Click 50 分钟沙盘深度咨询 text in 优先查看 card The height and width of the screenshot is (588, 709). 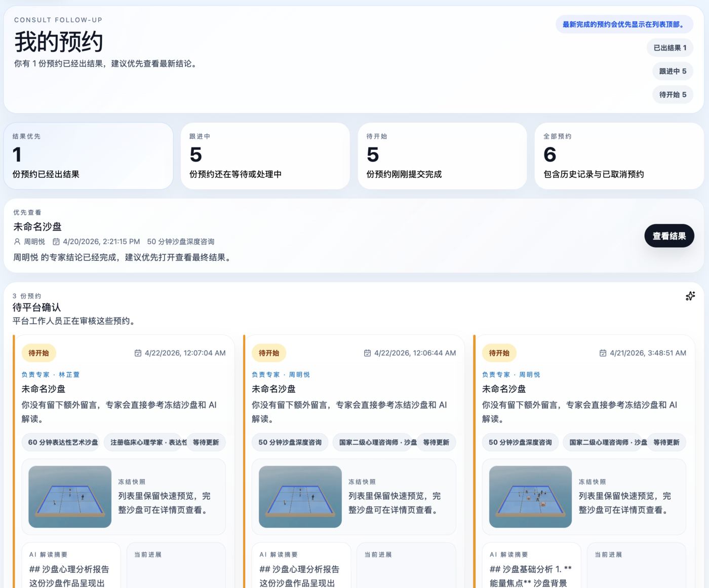pyautogui.click(x=181, y=242)
